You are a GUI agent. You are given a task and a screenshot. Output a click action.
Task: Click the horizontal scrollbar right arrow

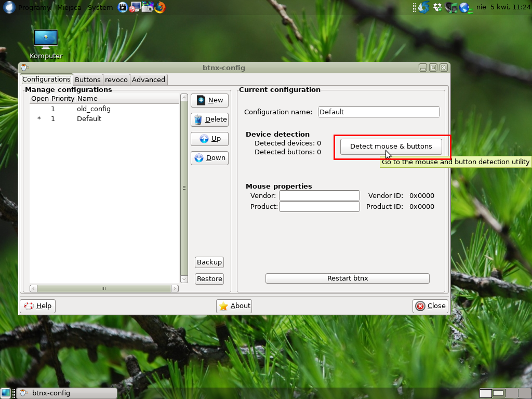click(x=175, y=289)
